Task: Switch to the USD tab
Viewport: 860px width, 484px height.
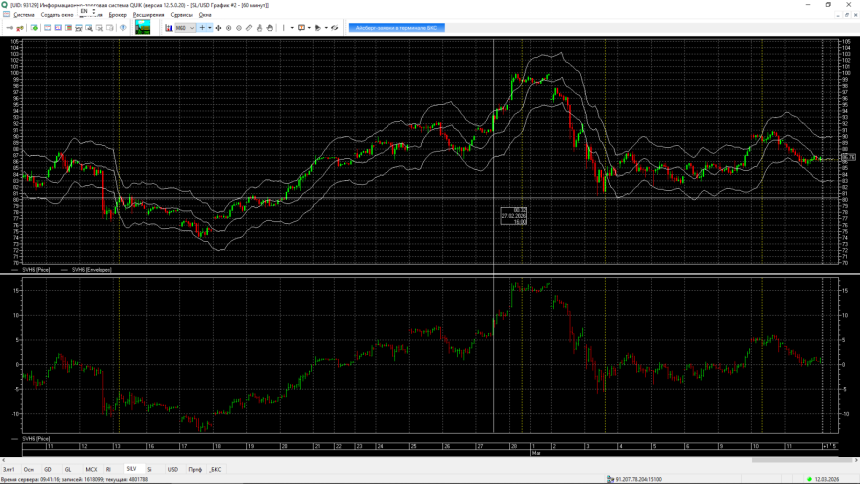Action: tap(172, 469)
